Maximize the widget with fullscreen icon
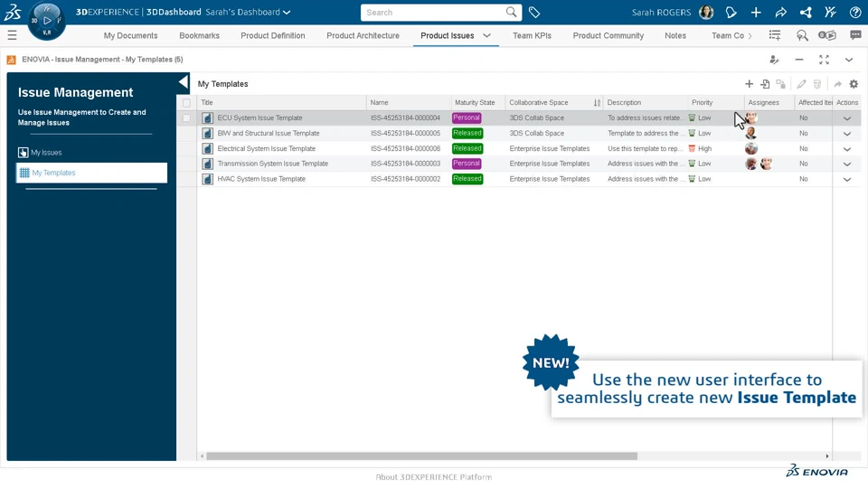Image resolution: width=868 pixels, height=488 pixels. click(x=825, y=60)
